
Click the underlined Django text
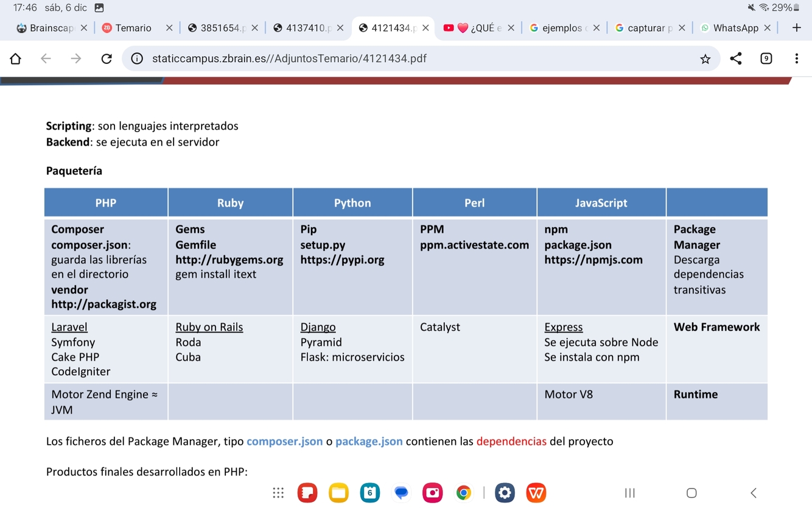pyautogui.click(x=318, y=327)
